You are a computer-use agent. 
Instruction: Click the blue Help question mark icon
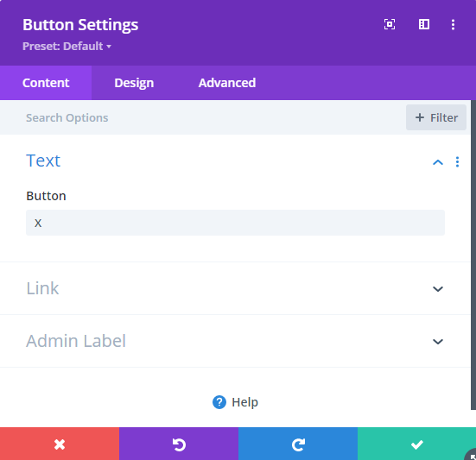click(x=219, y=402)
